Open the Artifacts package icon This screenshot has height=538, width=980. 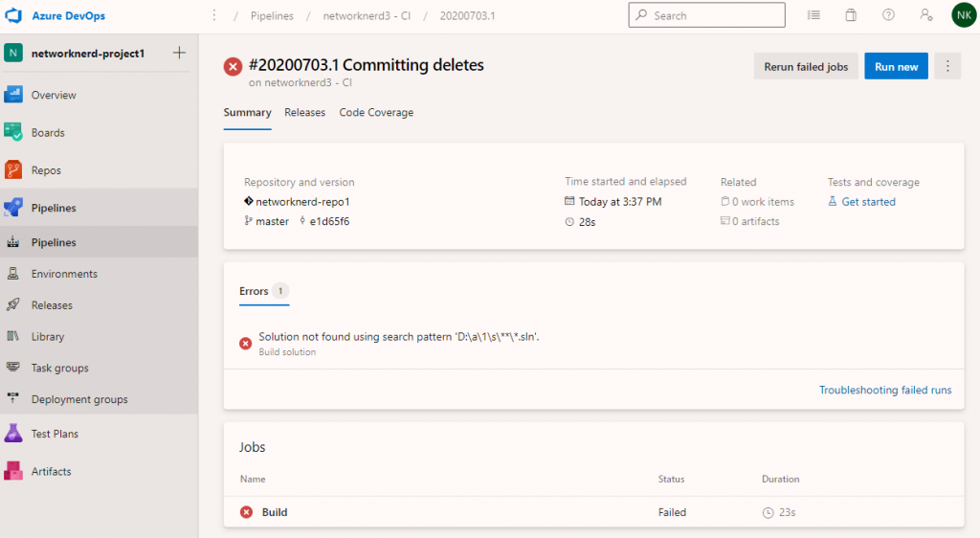click(x=13, y=471)
